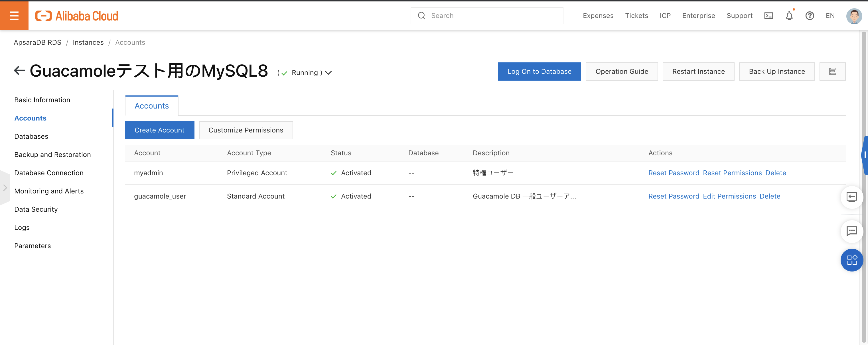This screenshot has width=868, height=345.
Task: Open Databases in sidebar
Action: [x=31, y=136]
